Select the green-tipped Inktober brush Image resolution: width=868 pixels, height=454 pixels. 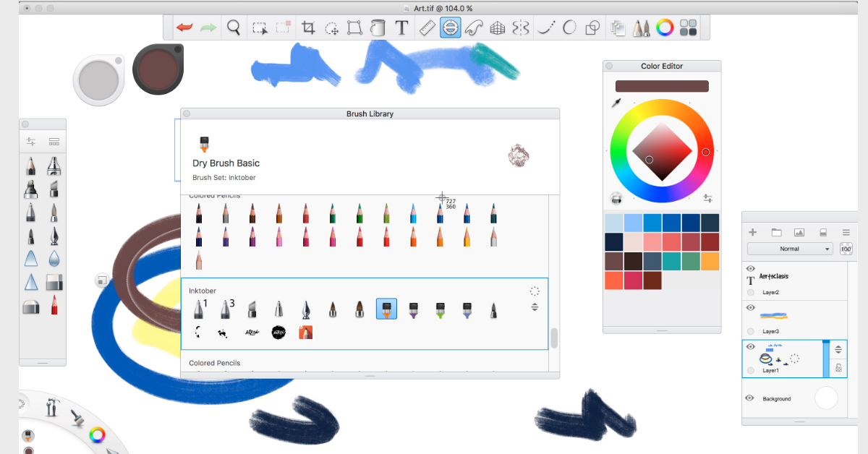click(440, 310)
